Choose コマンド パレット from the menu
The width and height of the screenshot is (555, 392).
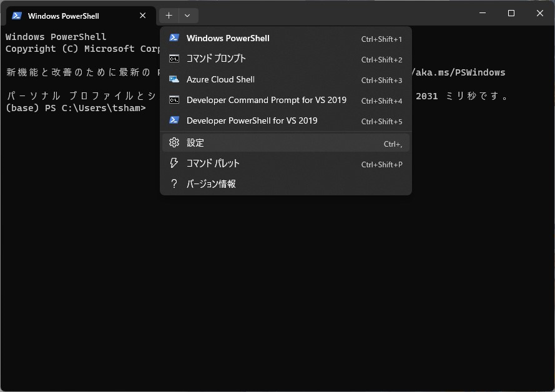(x=212, y=163)
